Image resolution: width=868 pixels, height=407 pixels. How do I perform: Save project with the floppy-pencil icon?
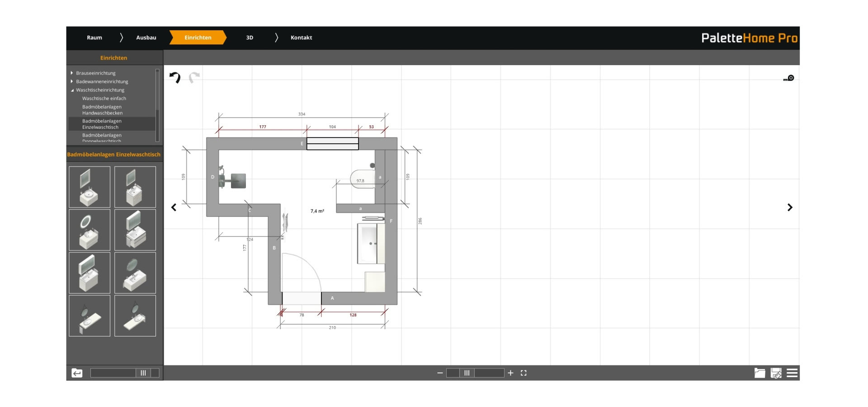[776, 373]
